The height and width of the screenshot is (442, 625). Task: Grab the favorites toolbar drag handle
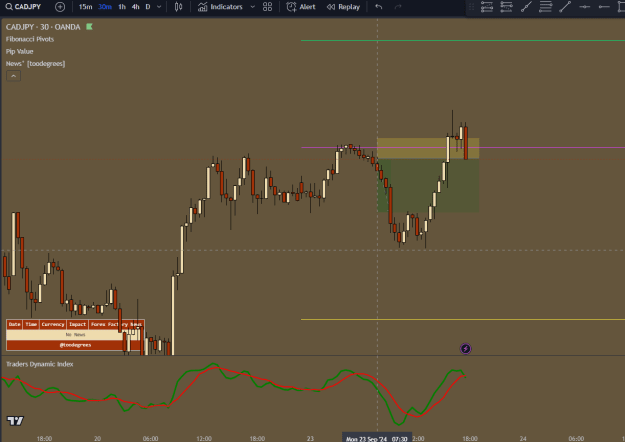click(x=471, y=7)
